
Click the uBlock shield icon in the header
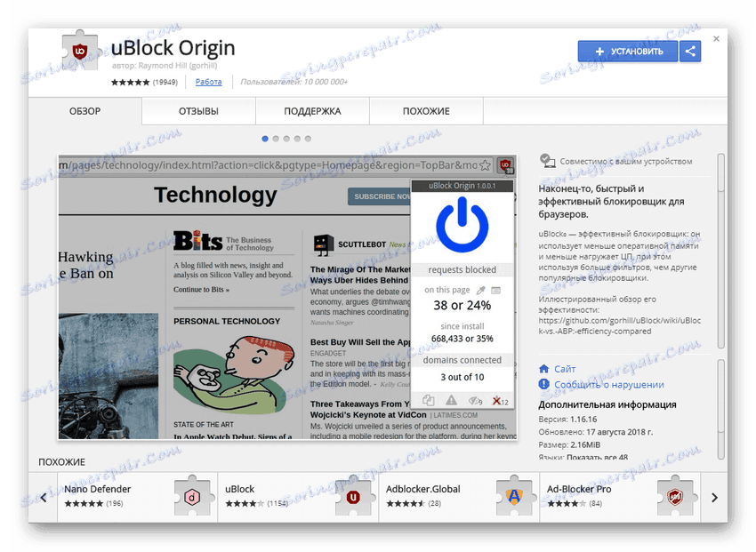pos(80,51)
